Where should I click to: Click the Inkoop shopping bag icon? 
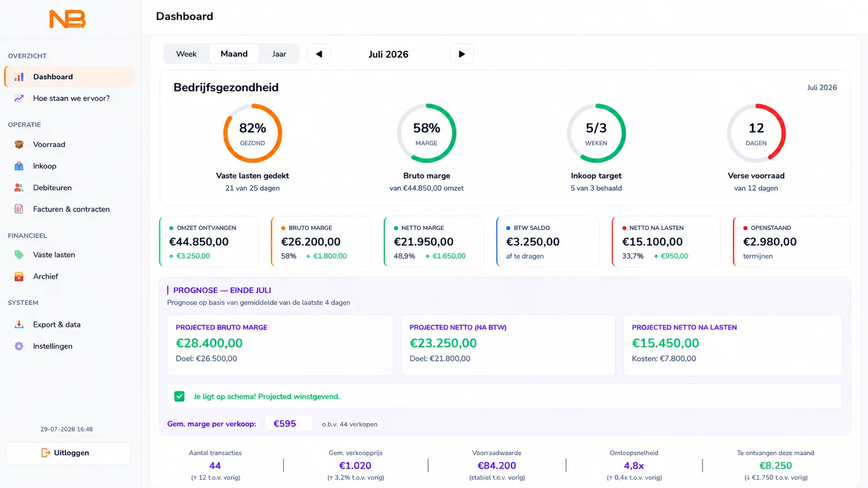[19, 166]
